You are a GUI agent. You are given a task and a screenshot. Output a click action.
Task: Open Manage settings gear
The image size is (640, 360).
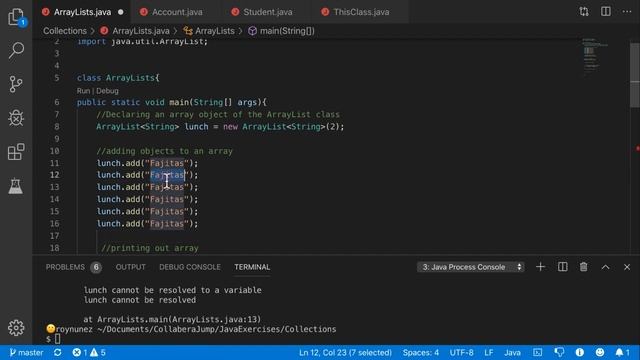[16, 328]
